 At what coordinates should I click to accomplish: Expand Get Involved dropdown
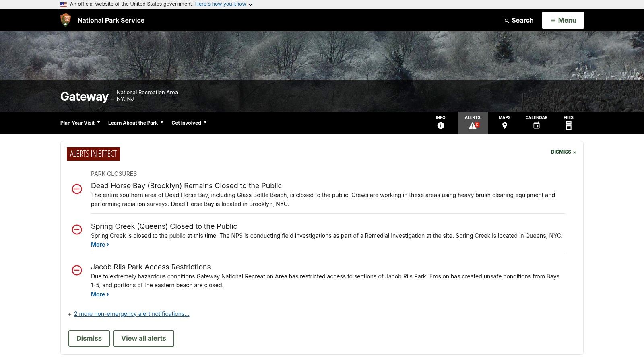[x=189, y=123]
